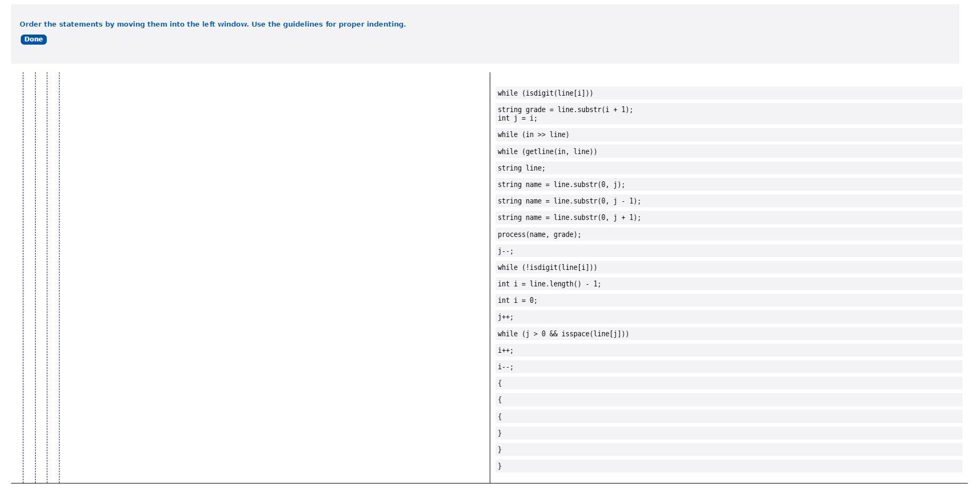980x492 pixels.
Task: Click the Done button
Action: coord(33,39)
